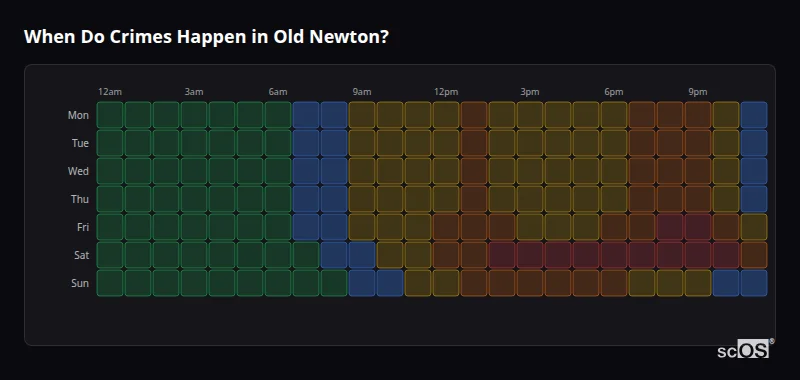800x380 pixels.
Task: Click the Saturday 9am blue cell
Action: tap(362, 255)
